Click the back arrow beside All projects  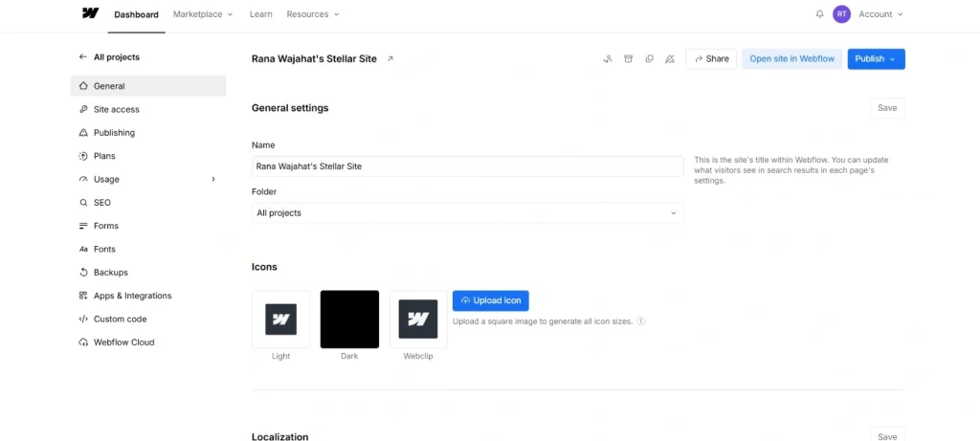click(82, 56)
